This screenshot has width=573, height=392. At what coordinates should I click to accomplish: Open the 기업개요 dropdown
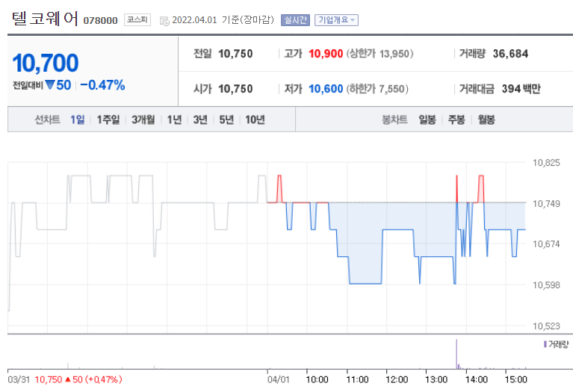click(x=336, y=20)
